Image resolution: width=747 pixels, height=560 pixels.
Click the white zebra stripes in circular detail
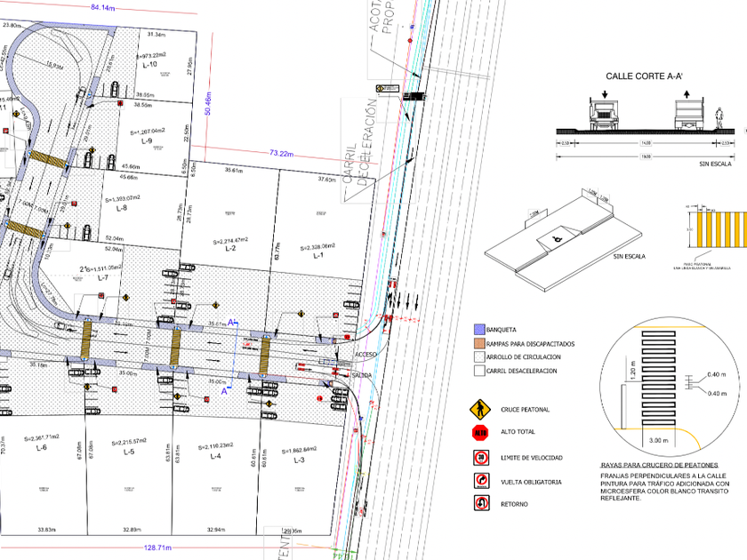coord(658,378)
